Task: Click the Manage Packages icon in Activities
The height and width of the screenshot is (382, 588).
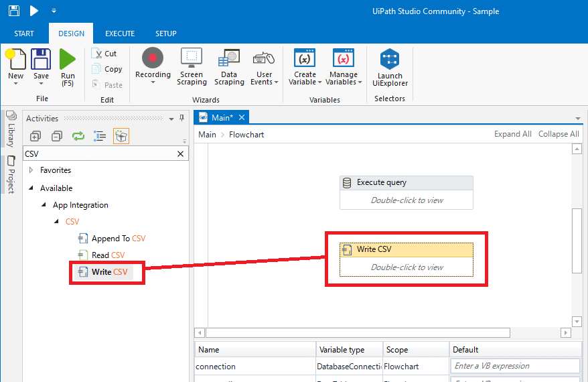Action: click(x=121, y=136)
